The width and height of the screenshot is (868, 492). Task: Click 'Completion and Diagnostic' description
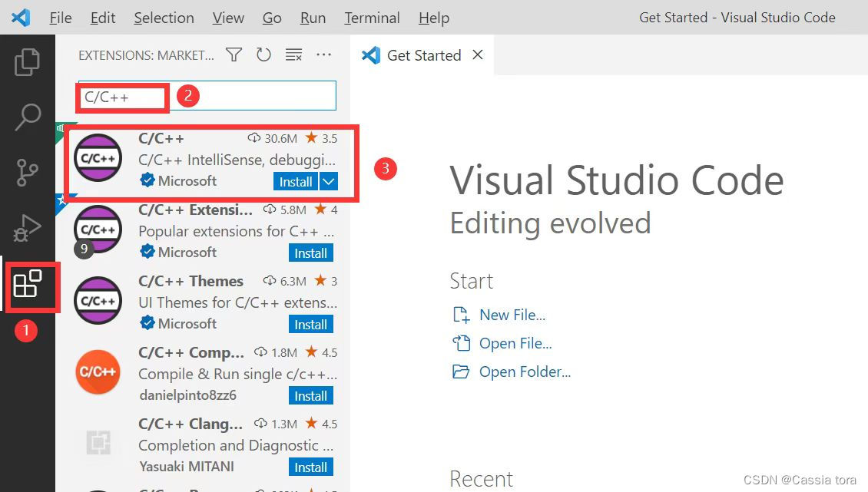click(x=236, y=445)
